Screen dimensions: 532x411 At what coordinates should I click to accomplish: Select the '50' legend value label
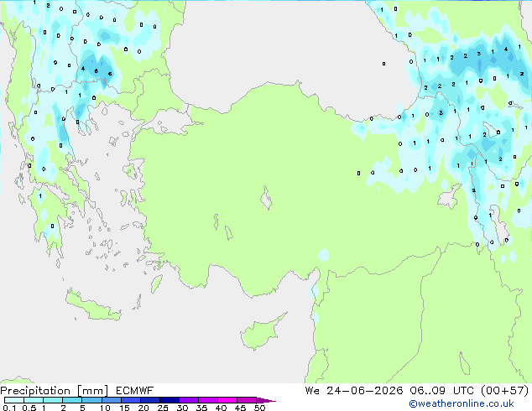tap(259, 408)
